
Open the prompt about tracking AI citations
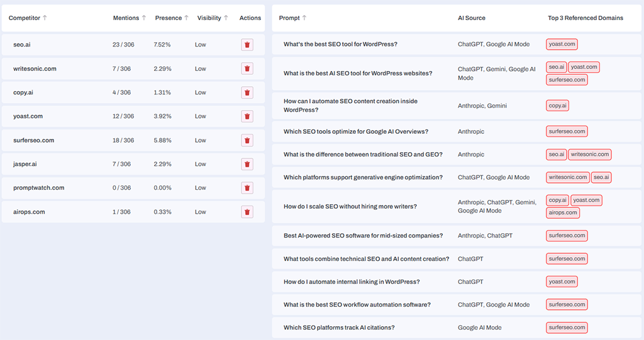[x=339, y=327]
